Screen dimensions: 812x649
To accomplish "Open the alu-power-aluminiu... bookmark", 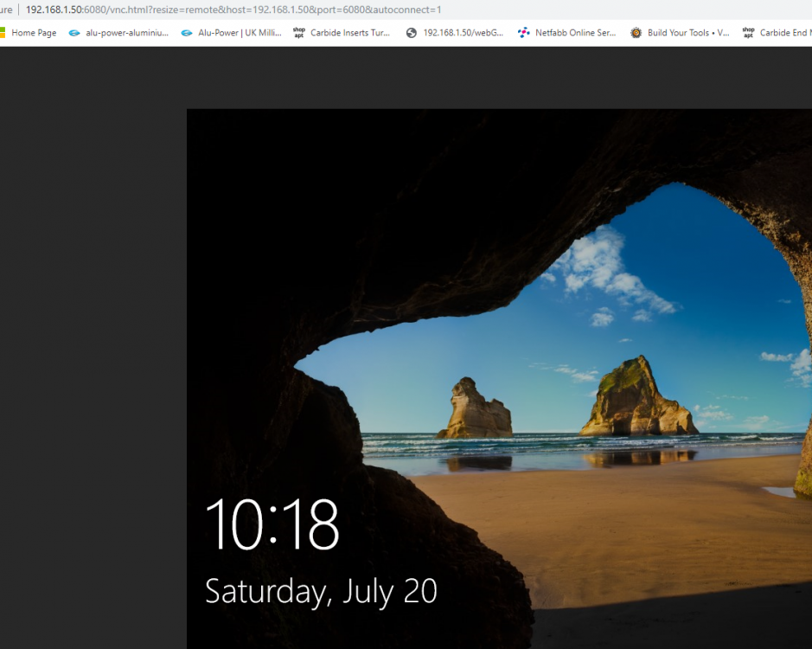I will (118, 33).
